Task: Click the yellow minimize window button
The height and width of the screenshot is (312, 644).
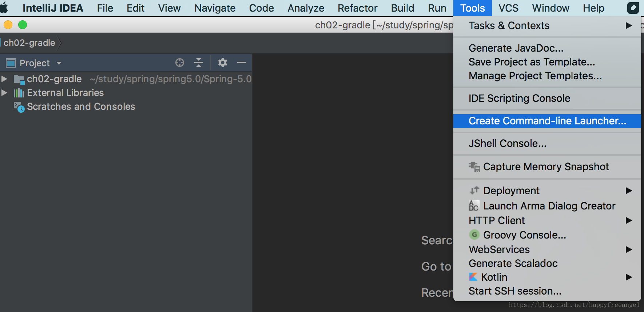Action: [8, 25]
